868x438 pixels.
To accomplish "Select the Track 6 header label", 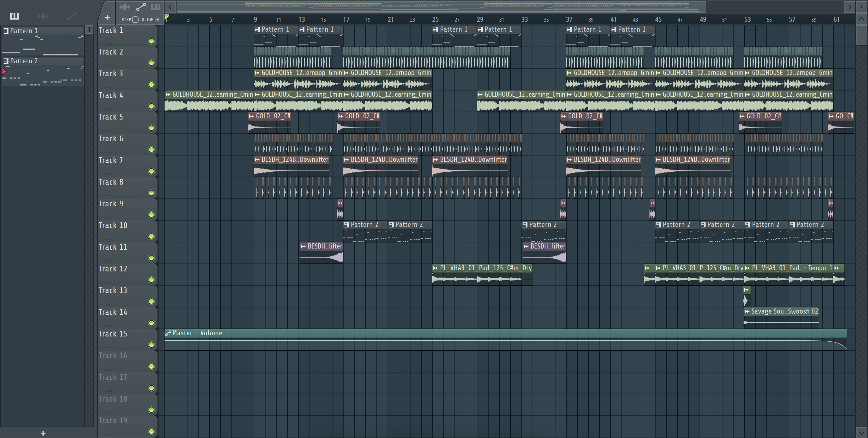I will tap(111, 139).
